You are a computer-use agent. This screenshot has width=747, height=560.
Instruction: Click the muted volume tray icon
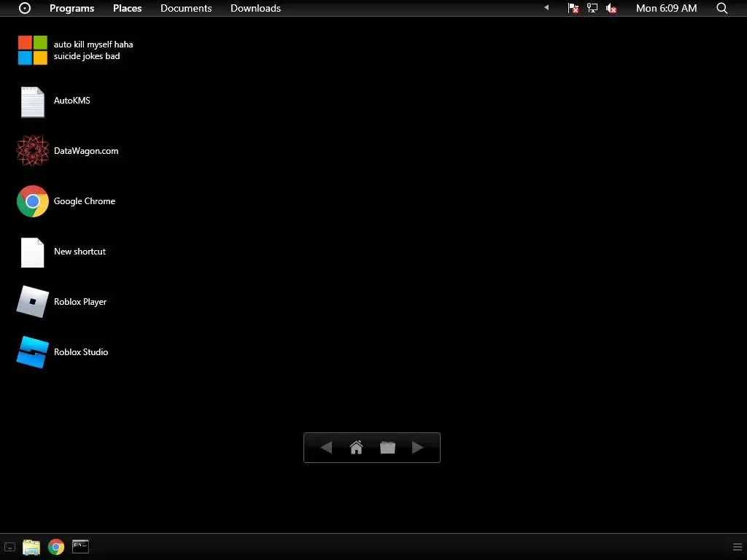point(611,8)
